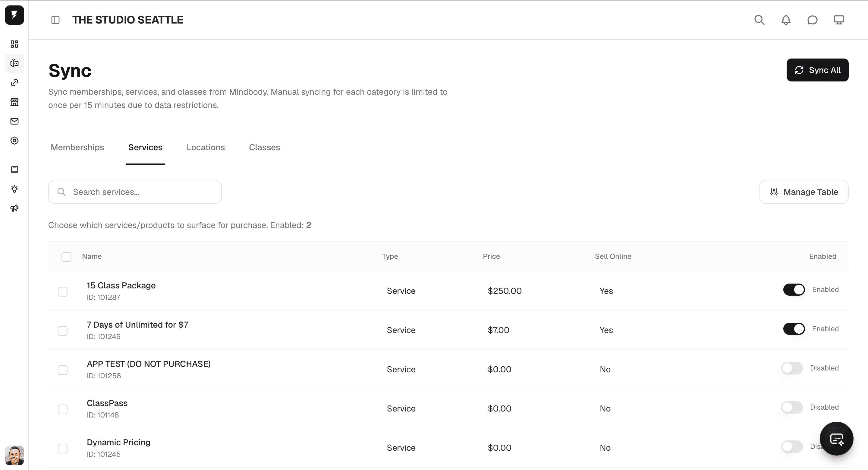Open the storefront icon in sidebar
Screen dimensions: 868x470
pyautogui.click(x=14, y=102)
